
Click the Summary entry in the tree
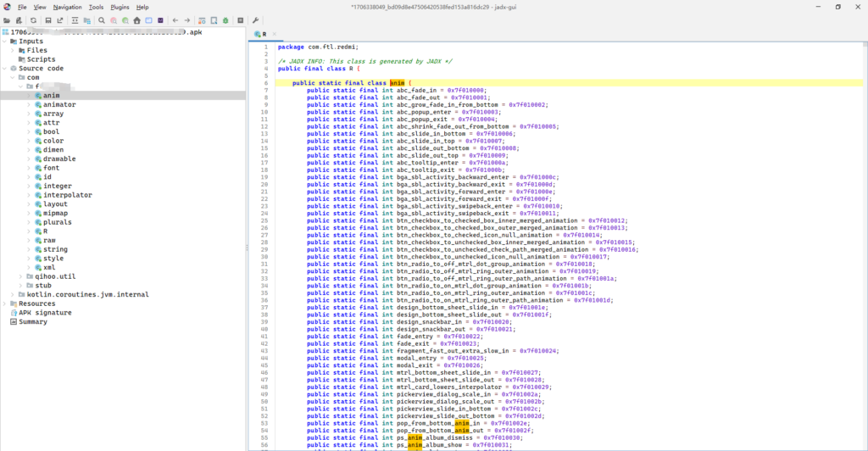pos(33,322)
